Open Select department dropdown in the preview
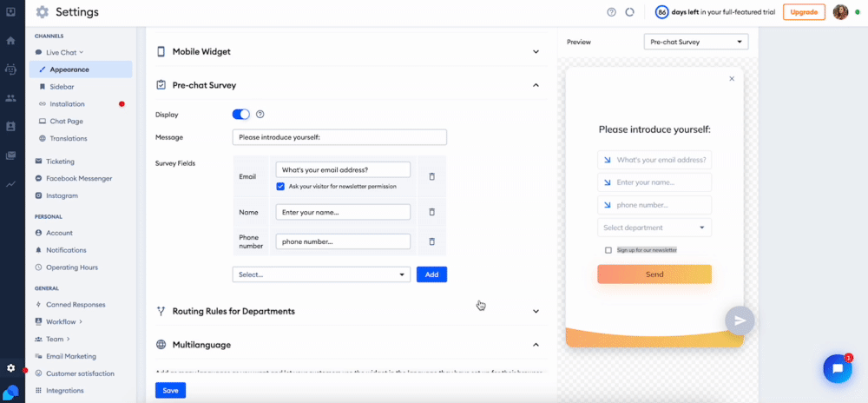This screenshot has width=868, height=403. tap(654, 228)
